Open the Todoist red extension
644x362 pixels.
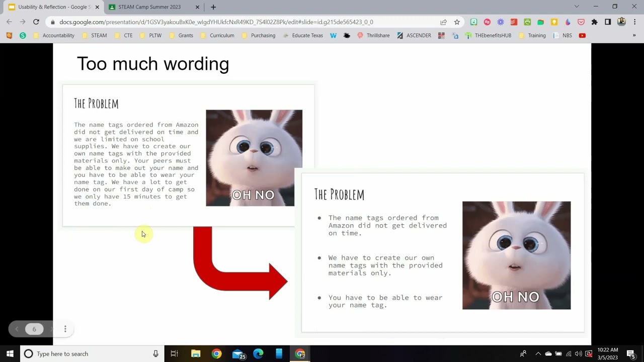point(514,22)
